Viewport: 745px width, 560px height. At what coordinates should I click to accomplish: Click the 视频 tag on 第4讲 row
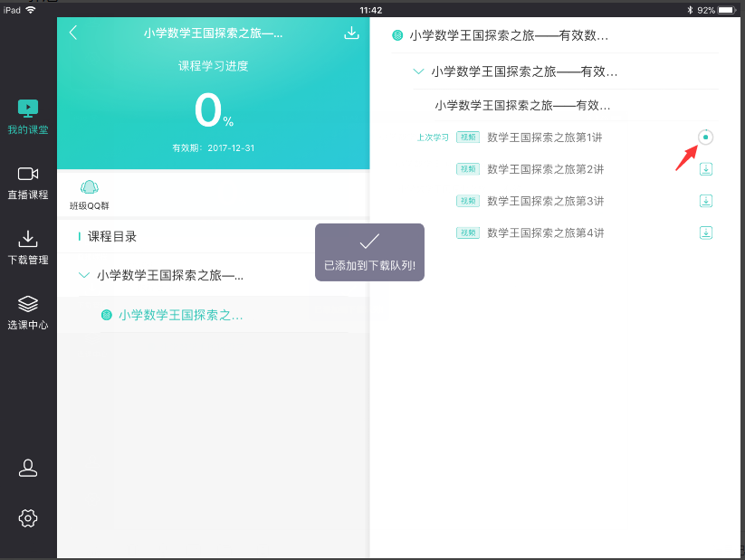point(468,233)
